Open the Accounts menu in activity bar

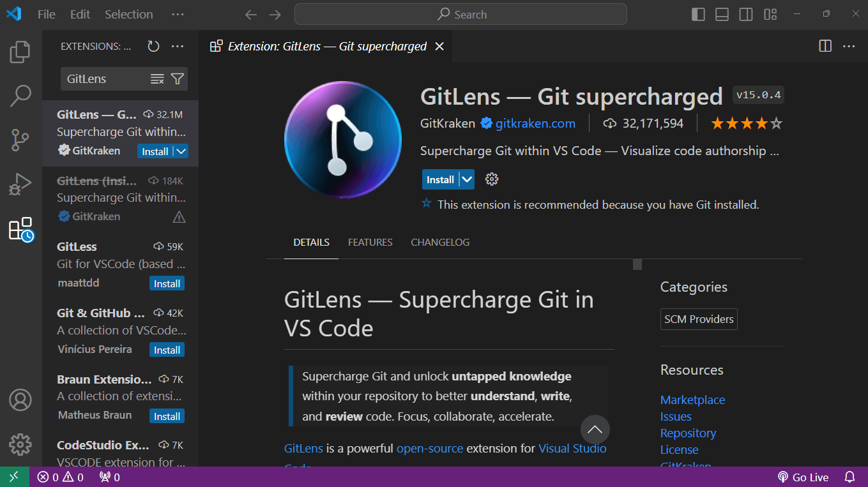(20, 400)
